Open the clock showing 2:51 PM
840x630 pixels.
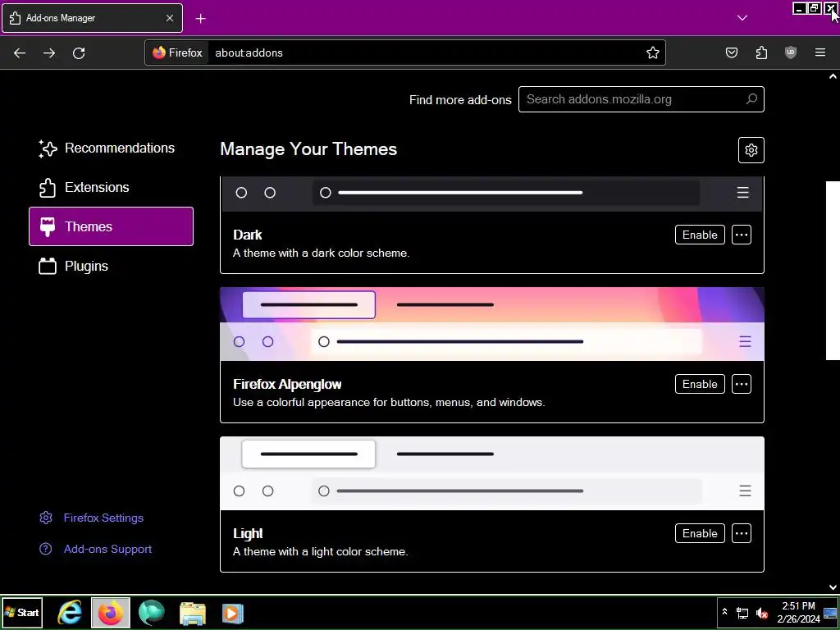[798, 612]
